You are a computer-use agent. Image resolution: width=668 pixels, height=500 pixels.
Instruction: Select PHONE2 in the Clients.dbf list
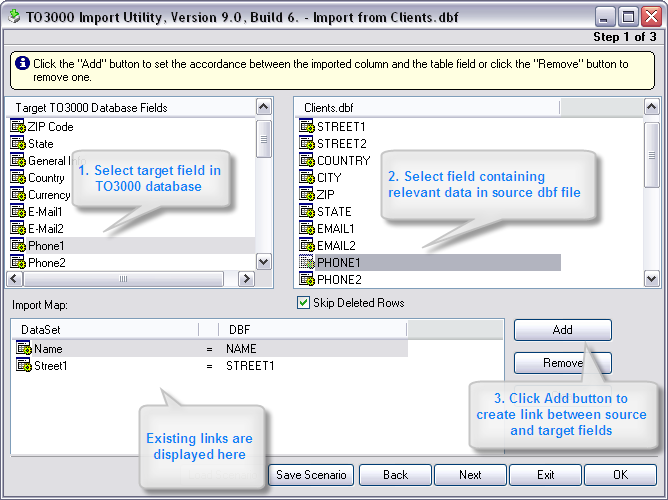point(339,280)
